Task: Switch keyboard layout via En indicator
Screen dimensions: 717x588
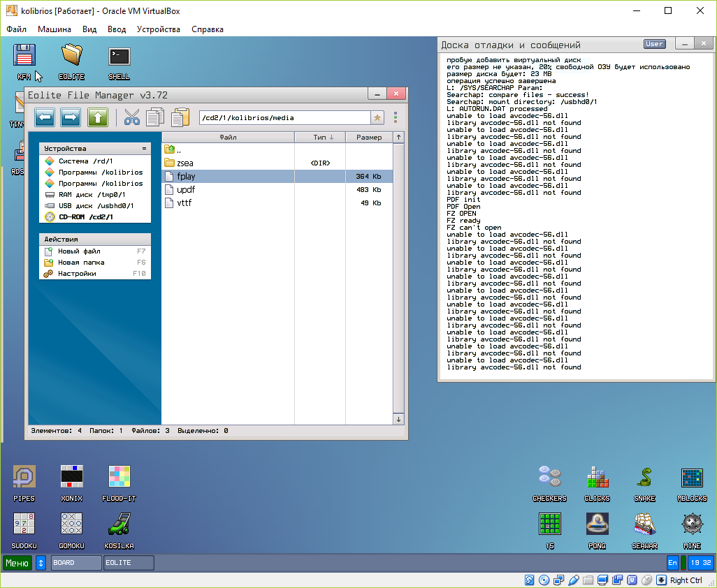Action: pyautogui.click(x=672, y=562)
